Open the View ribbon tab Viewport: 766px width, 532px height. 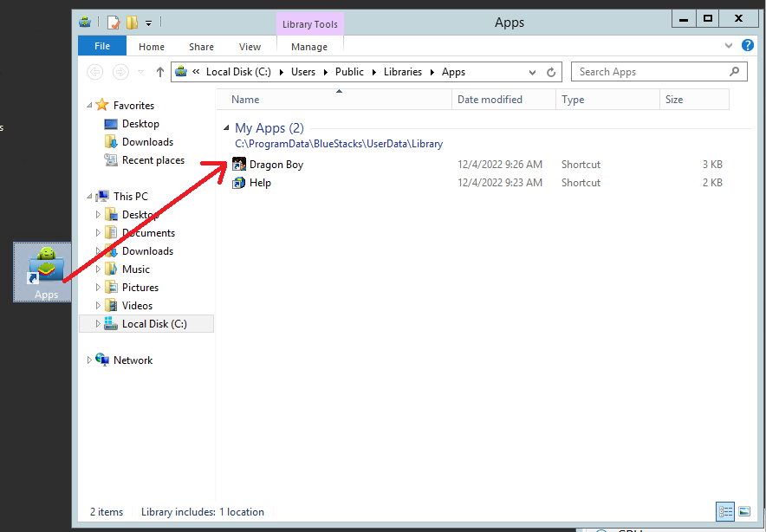coord(250,47)
